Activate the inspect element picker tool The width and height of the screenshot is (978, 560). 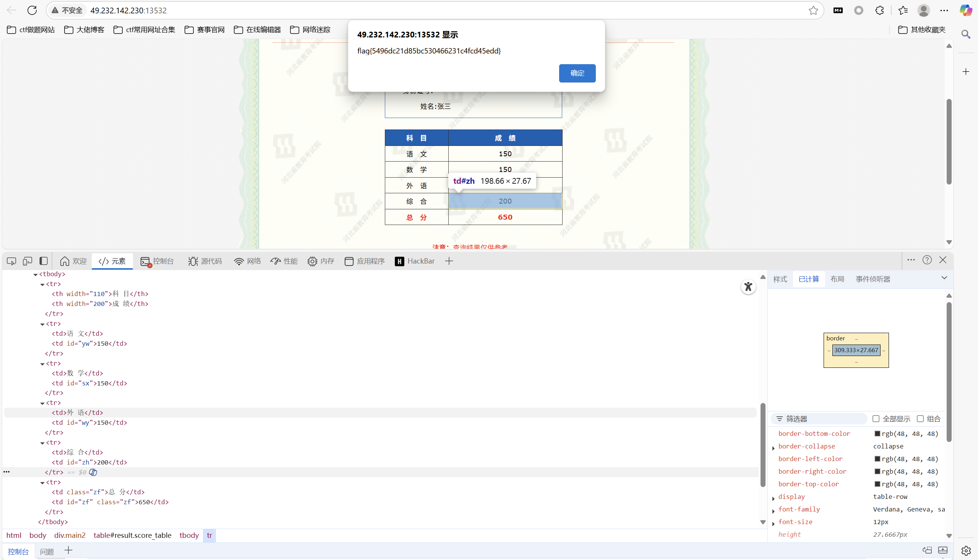(x=11, y=261)
